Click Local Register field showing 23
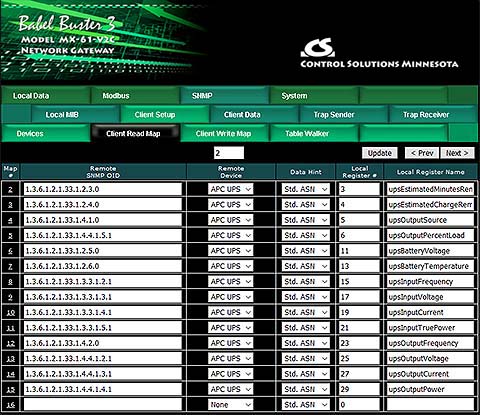The image size is (480, 415). [359, 343]
